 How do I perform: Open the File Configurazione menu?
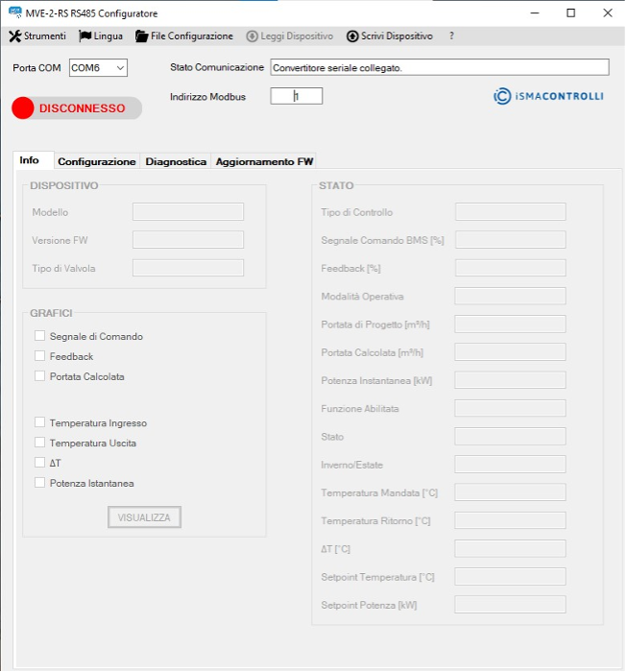184,36
